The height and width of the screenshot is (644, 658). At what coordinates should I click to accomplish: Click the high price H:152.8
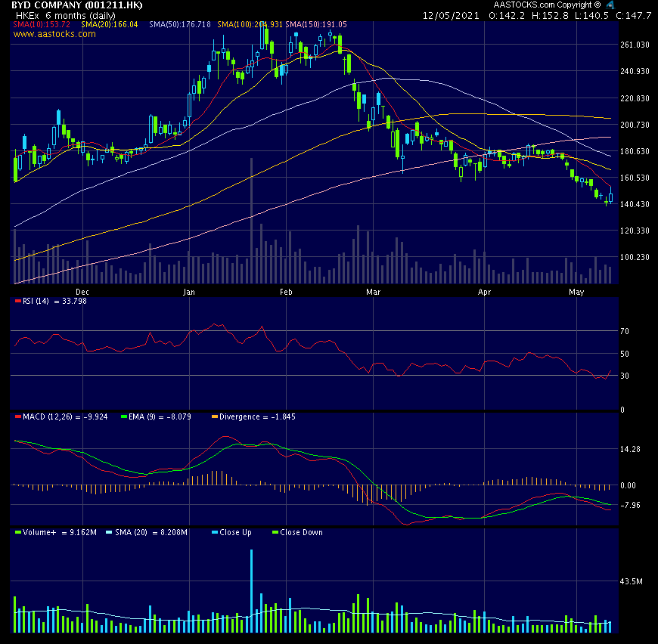pyautogui.click(x=550, y=16)
